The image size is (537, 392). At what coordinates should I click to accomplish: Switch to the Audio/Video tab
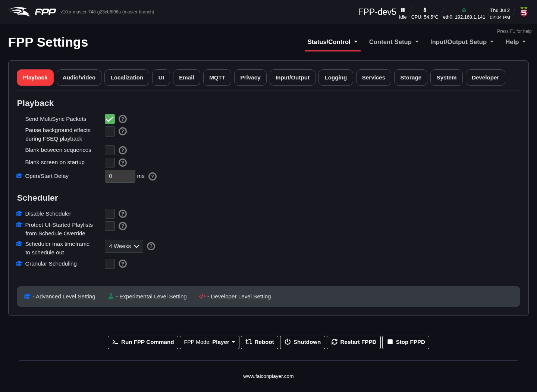(79, 78)
